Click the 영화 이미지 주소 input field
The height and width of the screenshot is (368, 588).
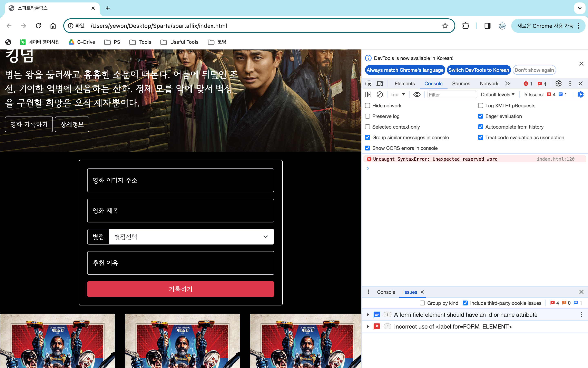(180, 180)
